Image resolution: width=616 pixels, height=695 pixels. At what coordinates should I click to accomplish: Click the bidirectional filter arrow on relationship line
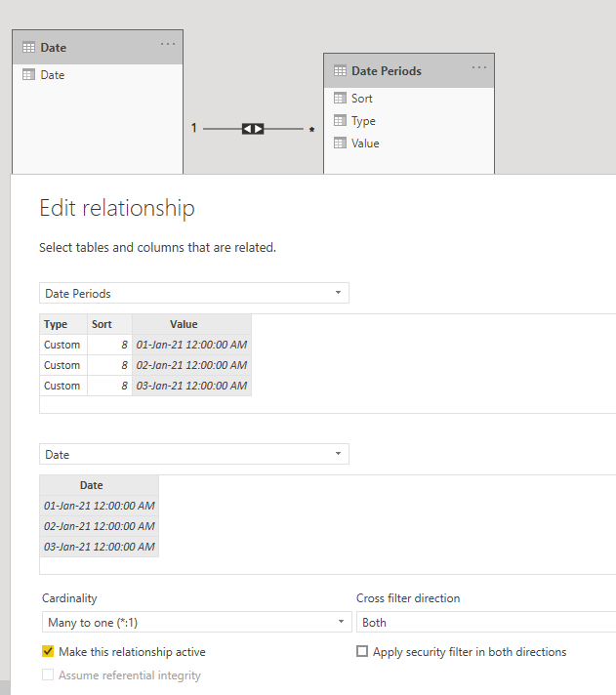tap(253, 129)
